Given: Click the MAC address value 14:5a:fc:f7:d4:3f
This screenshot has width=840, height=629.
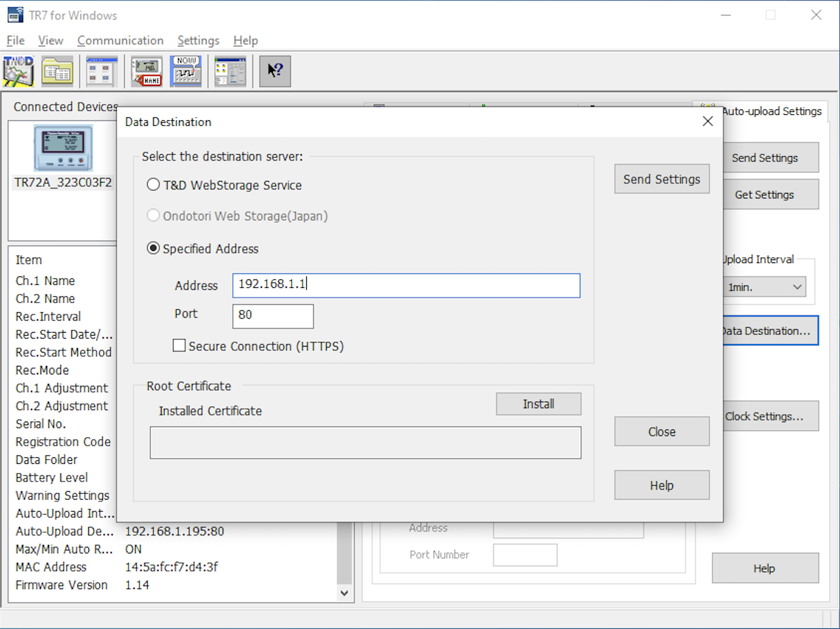Looking at the screenshot, I should pos(171,567).
